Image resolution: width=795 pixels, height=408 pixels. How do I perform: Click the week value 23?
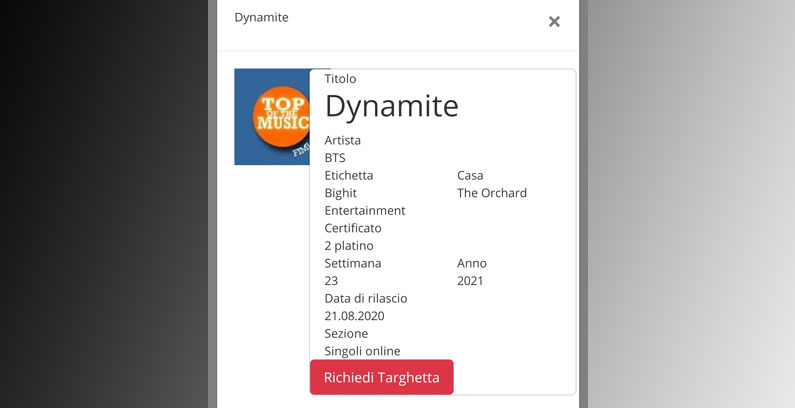[x=331, y=281]
